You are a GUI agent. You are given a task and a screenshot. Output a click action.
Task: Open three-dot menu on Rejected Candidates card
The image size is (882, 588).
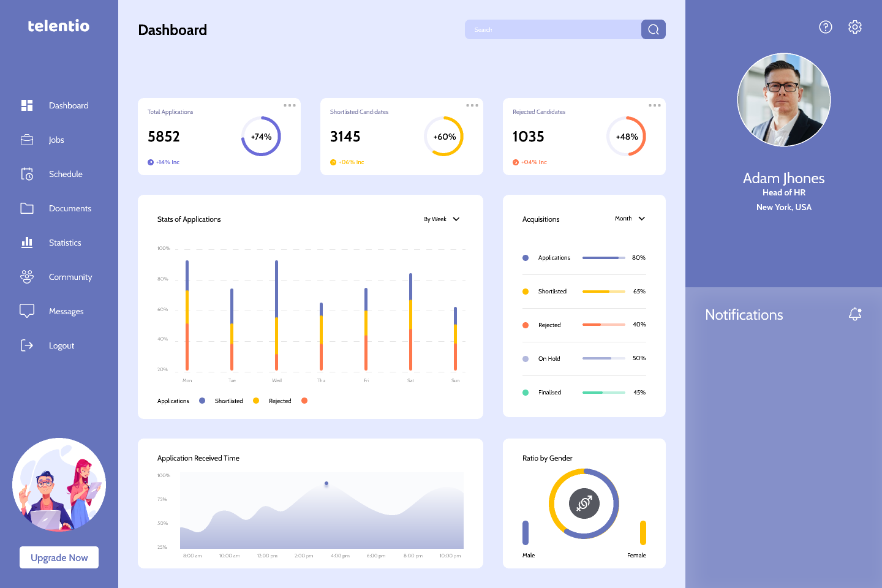coord(655,105)
